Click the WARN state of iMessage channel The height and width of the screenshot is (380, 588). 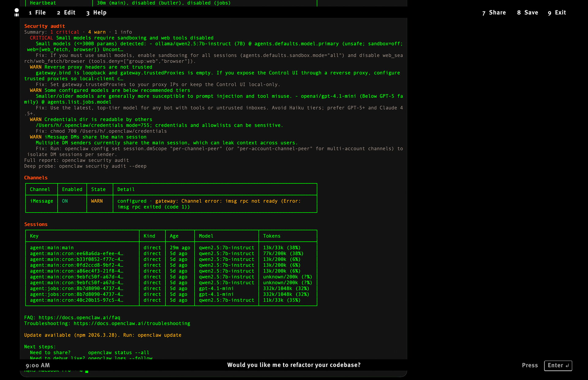point(97,201)
